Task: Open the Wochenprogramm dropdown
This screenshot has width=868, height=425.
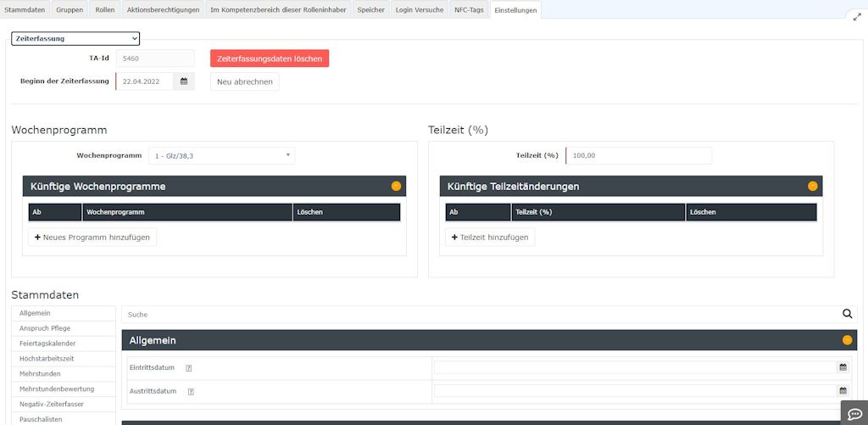Action: click(221, 155)
